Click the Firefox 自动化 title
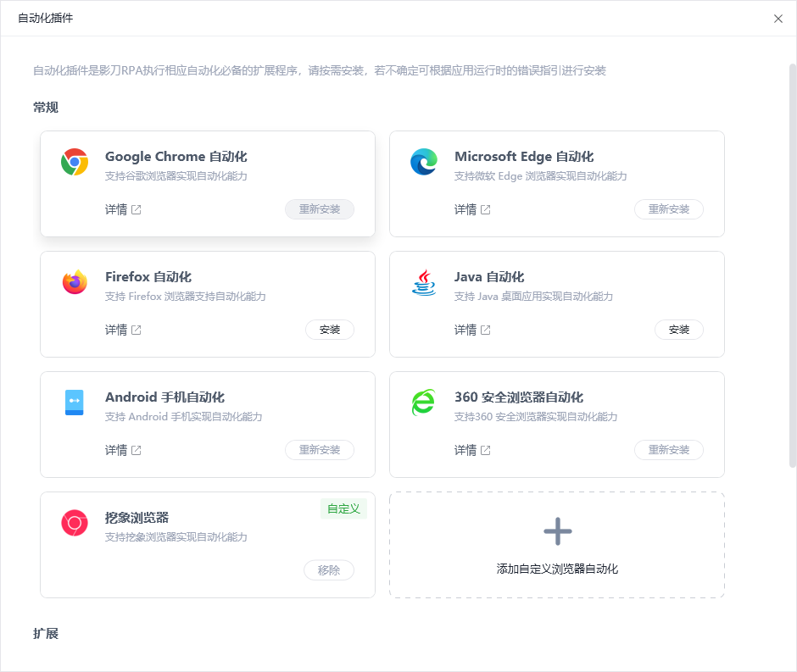The image size is (797, 672). click(148, 277)
